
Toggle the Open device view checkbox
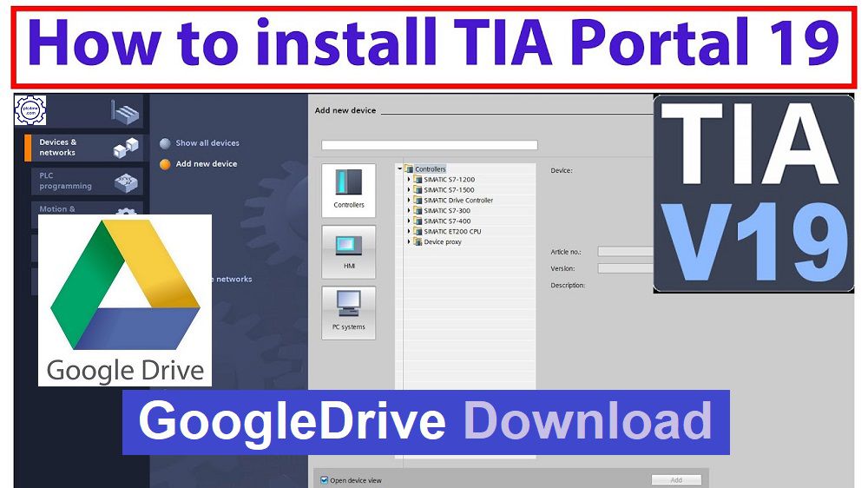coord(324,480)
